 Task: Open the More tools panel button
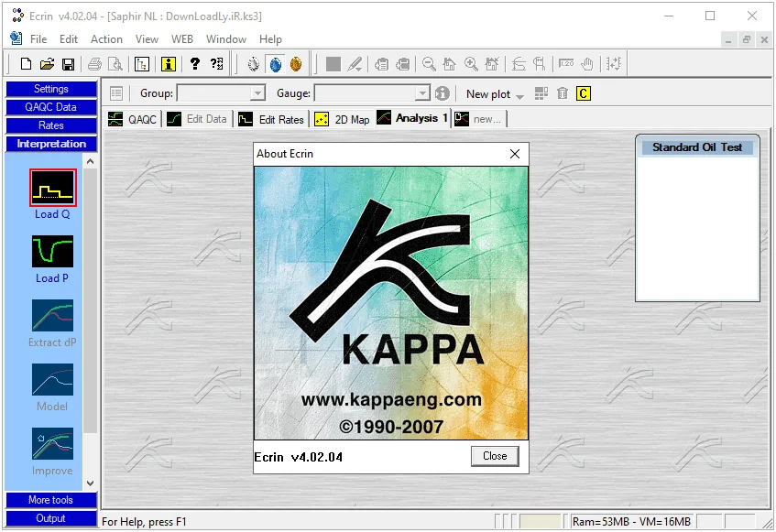click(51, 500)
